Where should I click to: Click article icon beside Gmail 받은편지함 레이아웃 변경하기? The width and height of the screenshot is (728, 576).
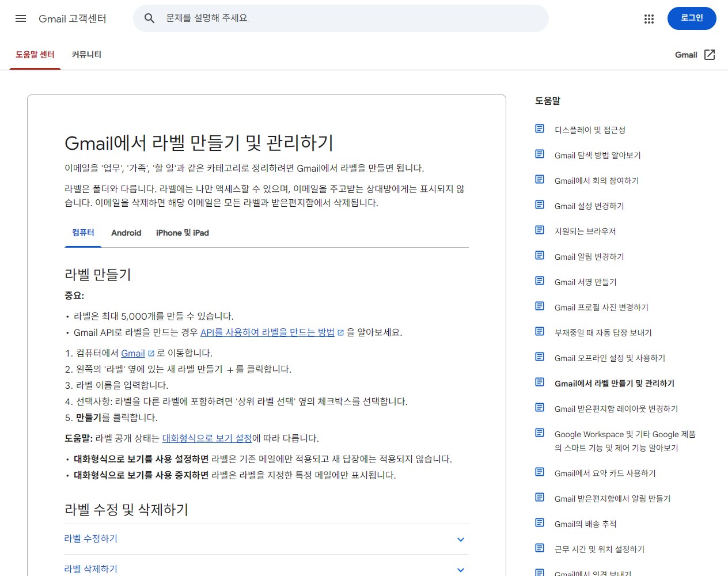(540, 407)
